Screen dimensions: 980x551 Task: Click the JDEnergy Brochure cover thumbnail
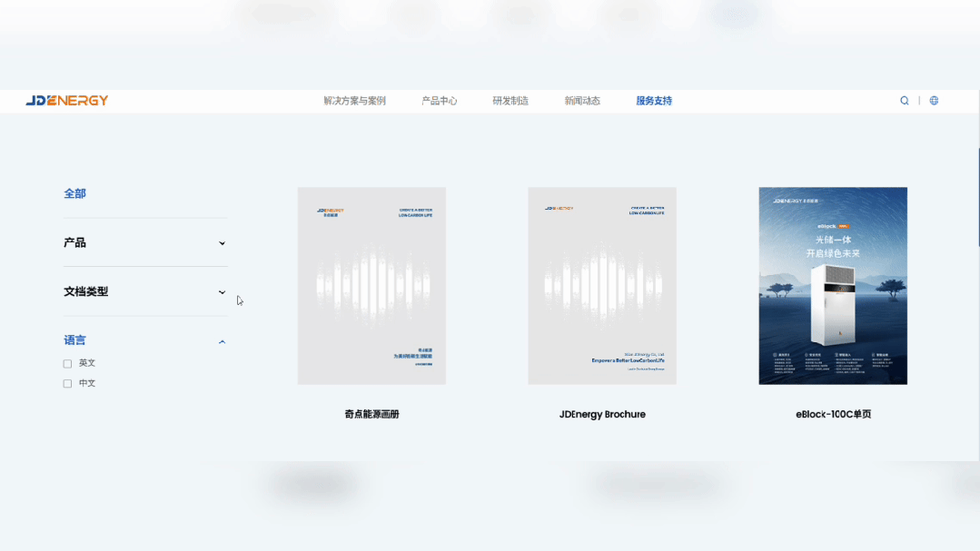coord(601,285)
